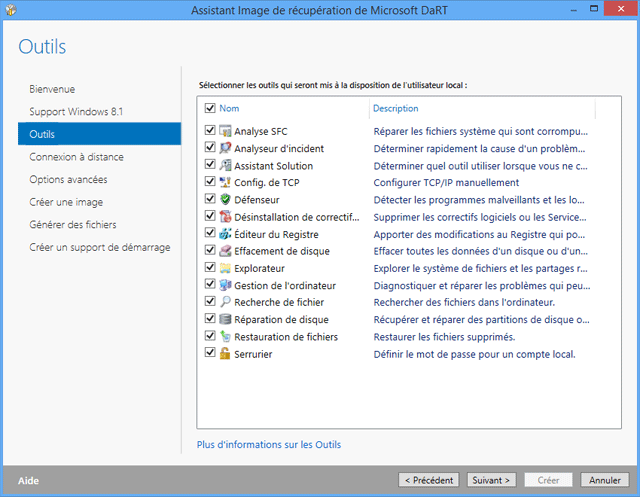Click the Recherche de fichier magnifier icon
Viewport: 640px width, 497px height.
point(225,302)
